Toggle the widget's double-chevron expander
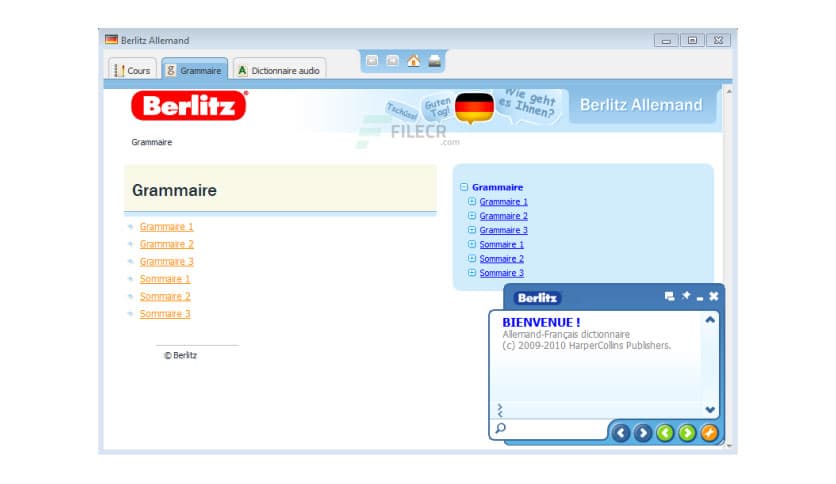The height and width of the screenshot is (484, 836). click(x=500, y=410)
